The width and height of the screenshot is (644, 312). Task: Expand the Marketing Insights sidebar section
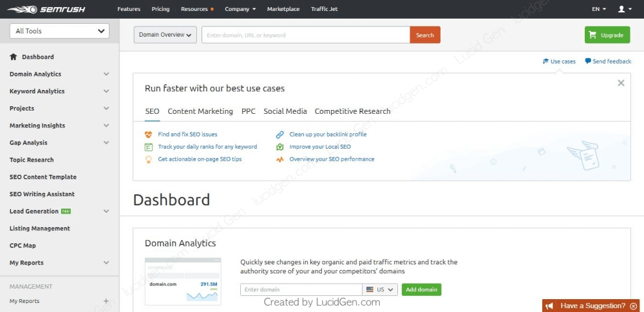(x=106, y=125)
